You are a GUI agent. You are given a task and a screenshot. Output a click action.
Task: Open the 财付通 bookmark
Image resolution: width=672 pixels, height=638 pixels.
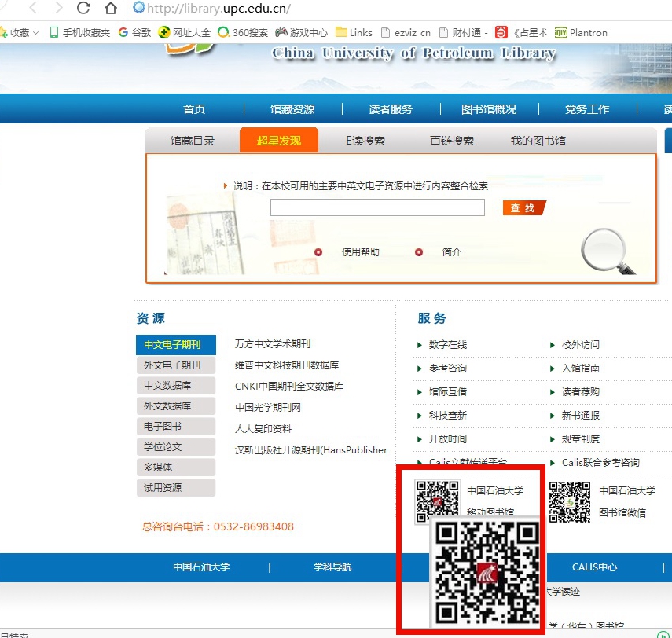click(x=463, y=32)
